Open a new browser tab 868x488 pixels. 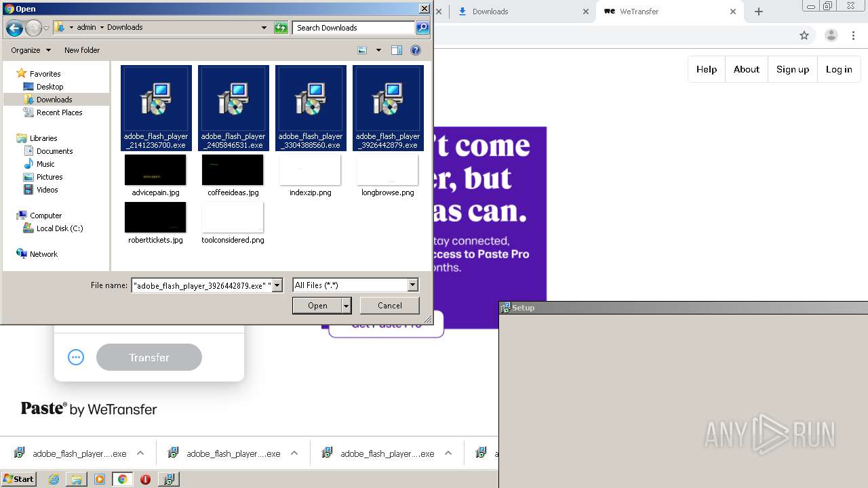pyautogui.click(x=759, y=12)
